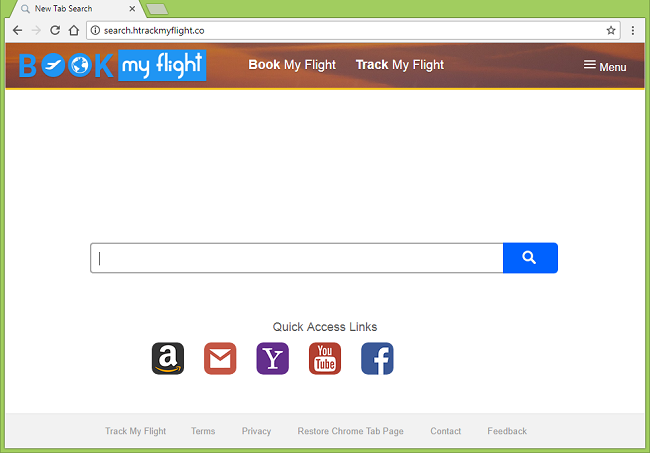This screenshot has width=650, height=453.
Task: Click the browser back arrow
Action: pyautogui.click(x=17, y=30)
